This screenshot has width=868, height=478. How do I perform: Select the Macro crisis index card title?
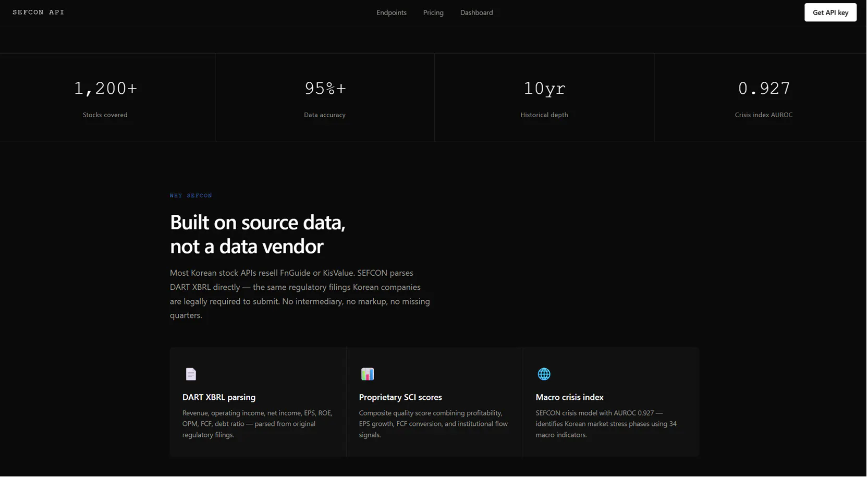tap(570, 398)
